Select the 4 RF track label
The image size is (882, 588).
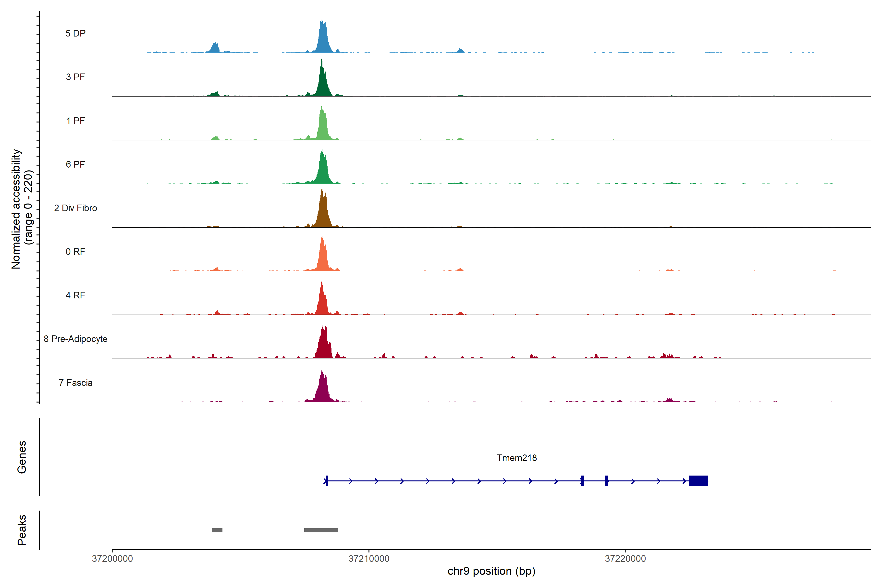coord(75,295)
